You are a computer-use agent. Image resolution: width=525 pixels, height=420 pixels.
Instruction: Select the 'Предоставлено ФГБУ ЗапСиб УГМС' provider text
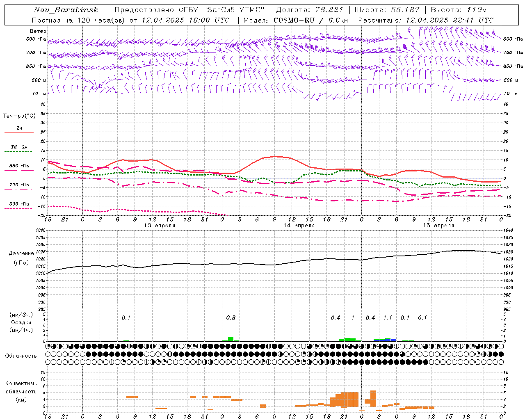click(189, 10)
